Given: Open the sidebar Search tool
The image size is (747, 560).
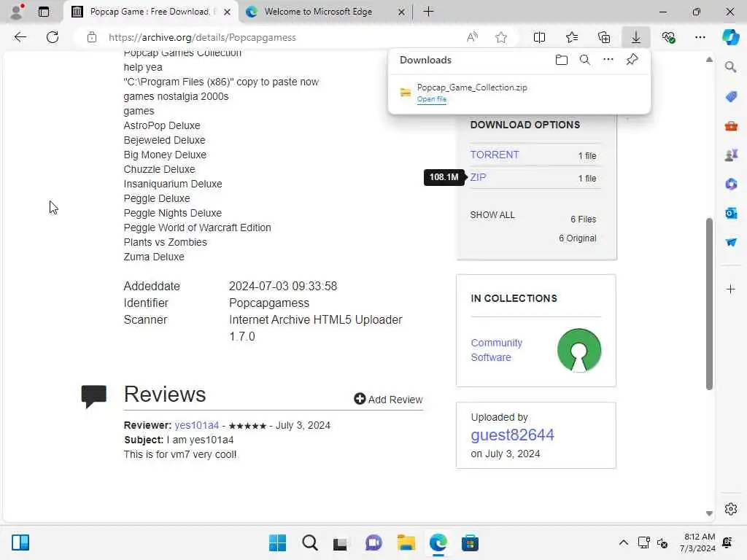Looking at the screenshot, I should pos(730,67).
